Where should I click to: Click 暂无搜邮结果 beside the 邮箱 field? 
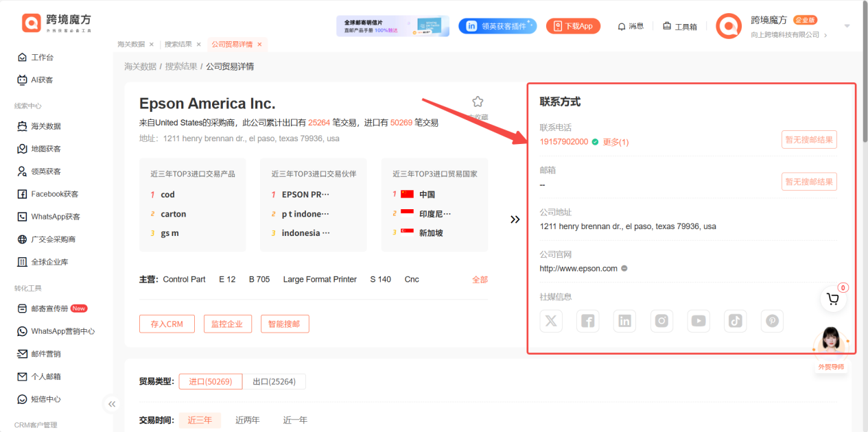coord(809,182)
